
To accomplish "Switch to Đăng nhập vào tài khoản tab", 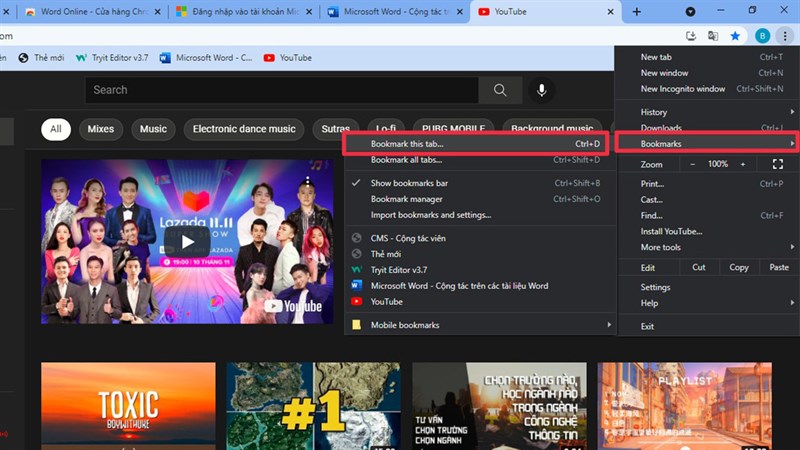I will click(243, 11).
